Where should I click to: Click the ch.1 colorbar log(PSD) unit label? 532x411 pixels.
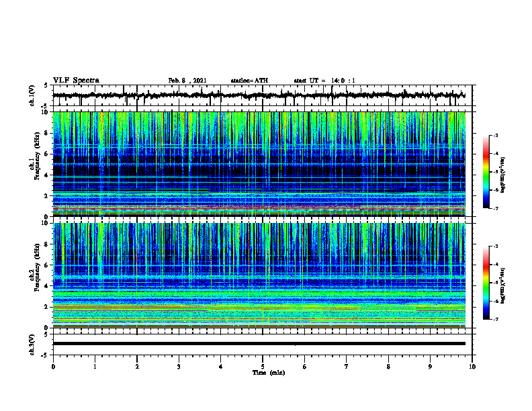click(x=503, y=175)
